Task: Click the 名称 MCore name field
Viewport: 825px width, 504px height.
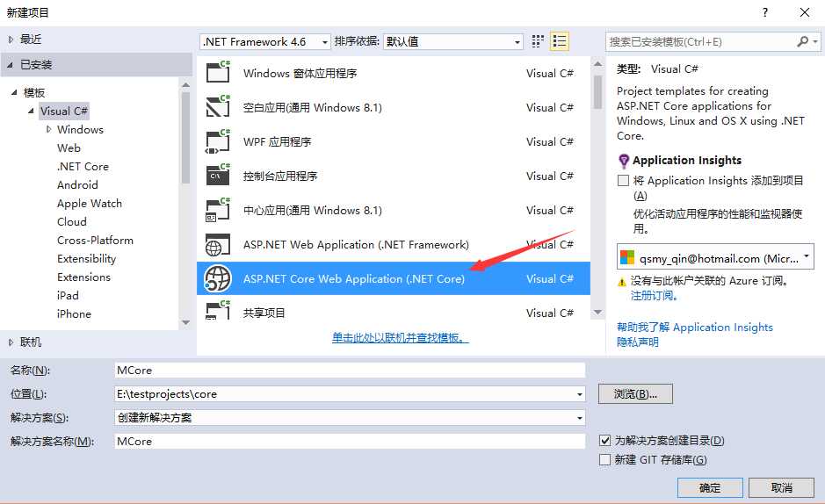Action: pyautogui.click(x=350, y=370)
